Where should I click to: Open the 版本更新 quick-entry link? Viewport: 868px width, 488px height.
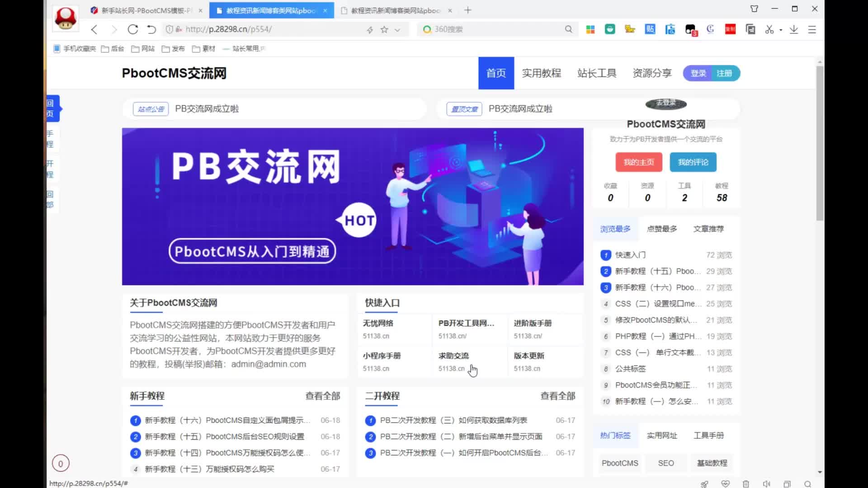pos(529,356)
